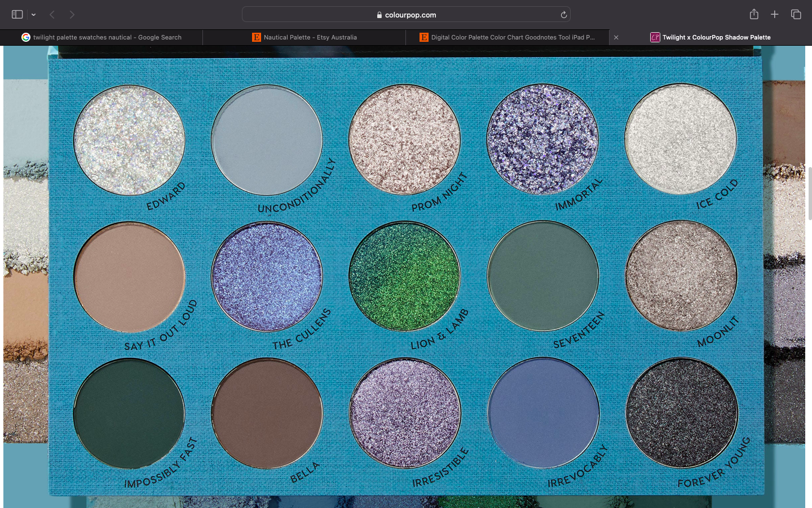Open a new tab with plus icon
Image resolution: width=812 pixels, height=508 pixels.
pos(775,15)
